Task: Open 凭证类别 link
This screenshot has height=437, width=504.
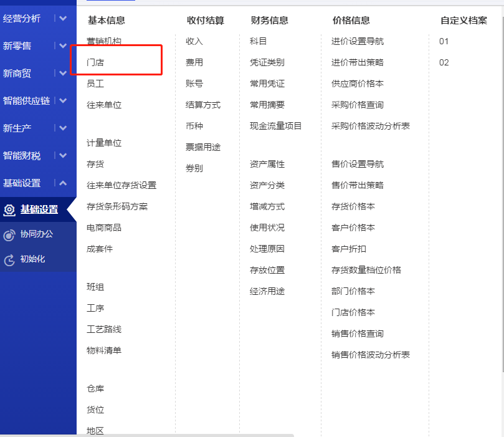Action: click(x=267, y=62)
